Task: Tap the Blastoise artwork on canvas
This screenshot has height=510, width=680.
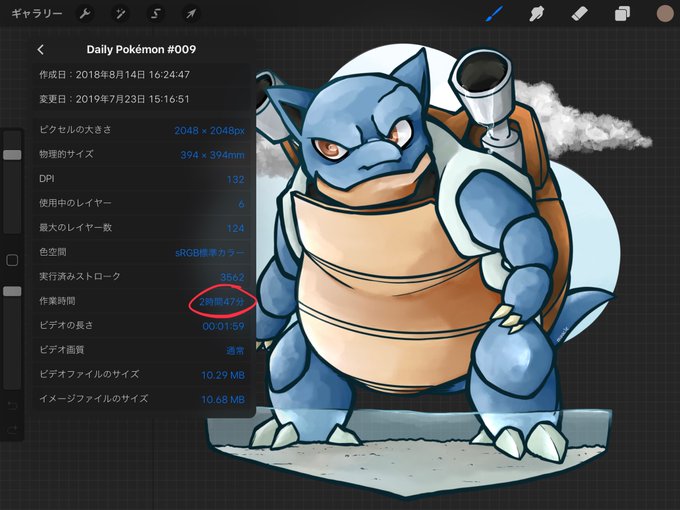Action: click(x=416, y=269)
